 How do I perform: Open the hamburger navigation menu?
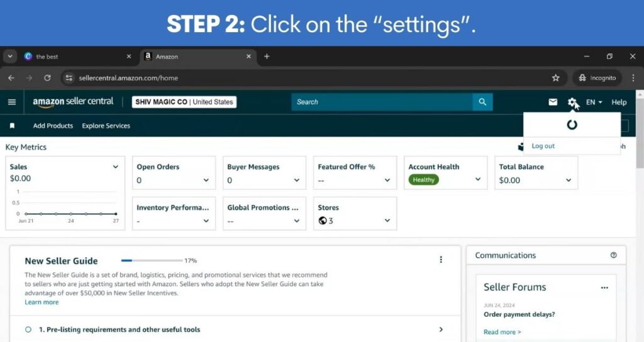coord(12,102)
